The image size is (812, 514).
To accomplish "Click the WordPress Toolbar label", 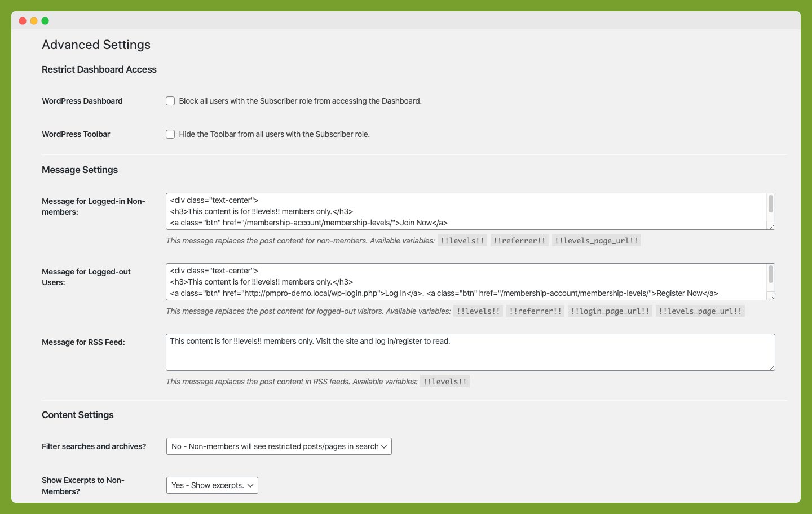I will (x=76, y=134).
